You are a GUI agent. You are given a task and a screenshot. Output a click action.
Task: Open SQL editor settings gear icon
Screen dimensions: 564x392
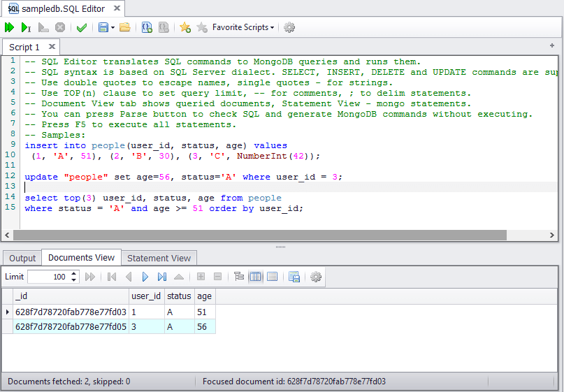coord(289,27)
